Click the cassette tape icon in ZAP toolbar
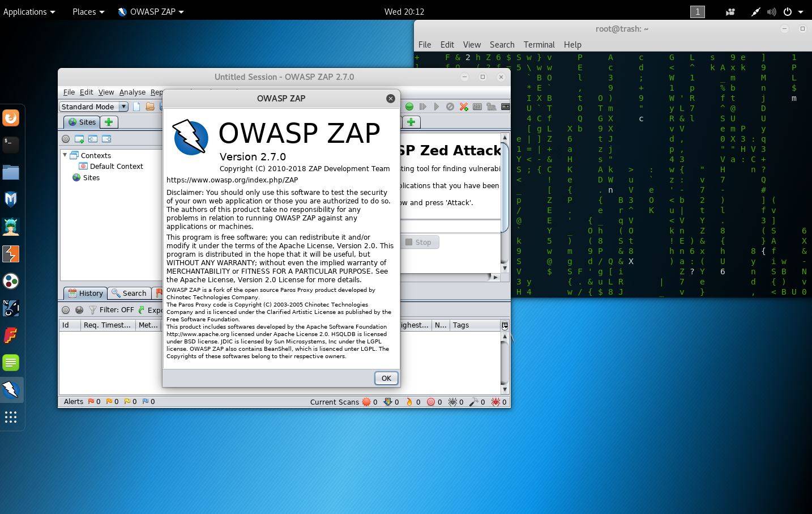Image resolution: width=812 pixels, height=514 pixels. pyautogui.click(x=505, y=107)
